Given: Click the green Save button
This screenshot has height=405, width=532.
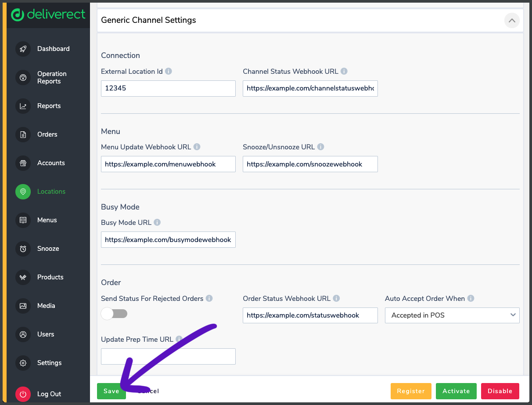Looking at the screenshot, I should point(111,391).
